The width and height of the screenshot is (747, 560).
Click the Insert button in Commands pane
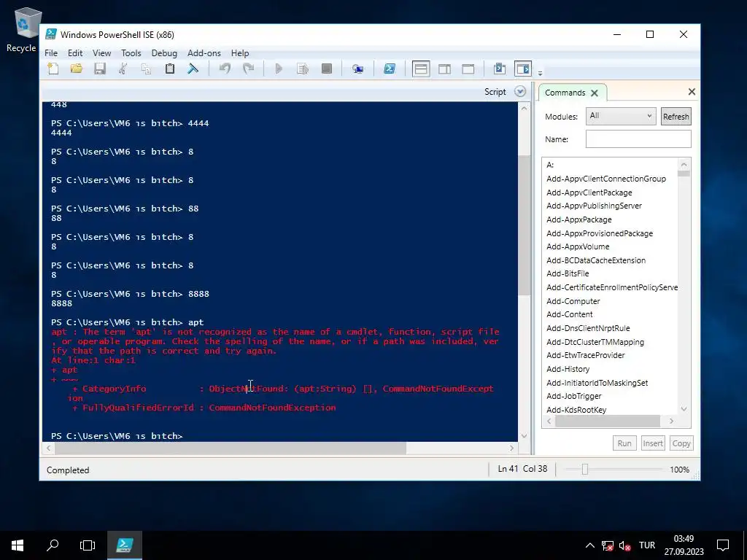tap(653, 443)
